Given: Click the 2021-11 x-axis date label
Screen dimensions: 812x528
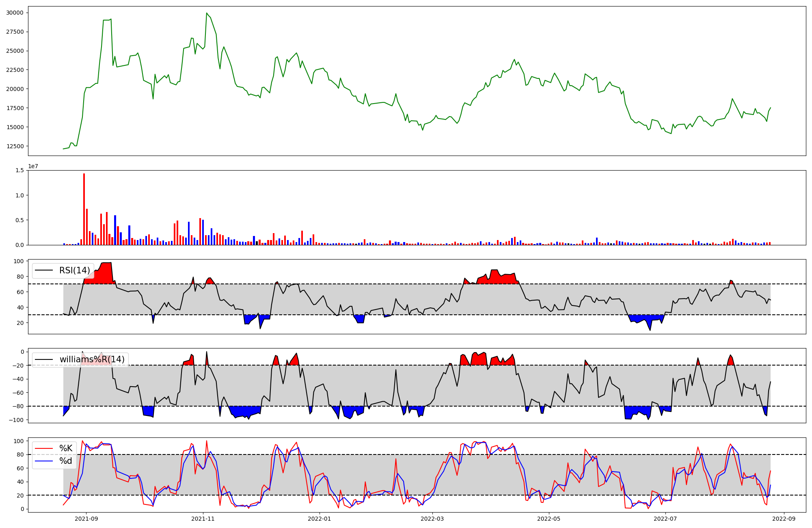Looking at the screenshot, I should (x=203, y=519).
